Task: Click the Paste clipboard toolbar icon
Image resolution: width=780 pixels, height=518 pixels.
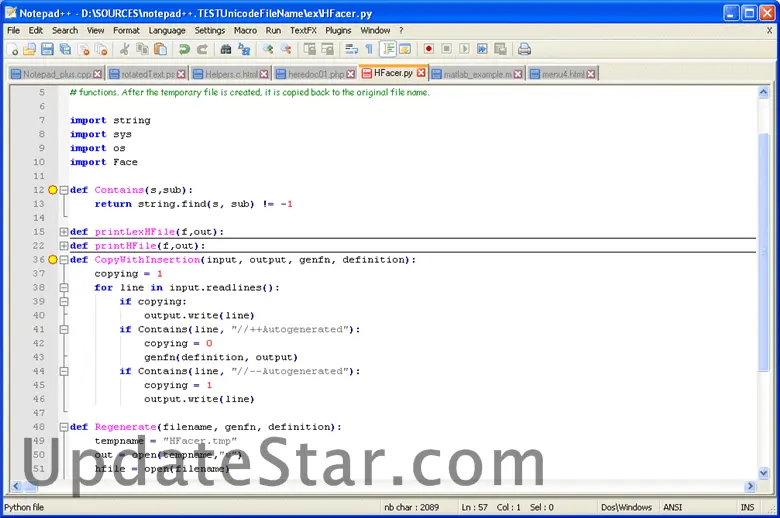Action: 161,49
